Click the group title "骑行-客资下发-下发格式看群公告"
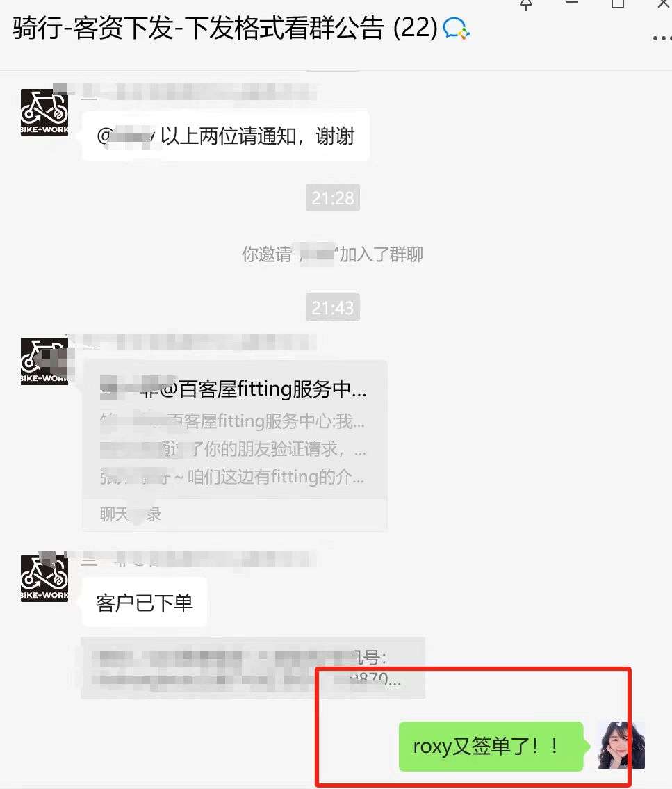 point(198,28)
